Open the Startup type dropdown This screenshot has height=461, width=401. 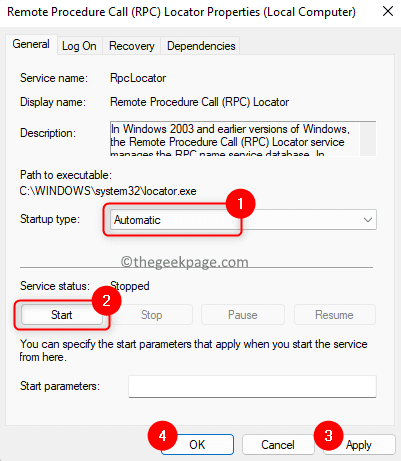(x=243, y=220)
